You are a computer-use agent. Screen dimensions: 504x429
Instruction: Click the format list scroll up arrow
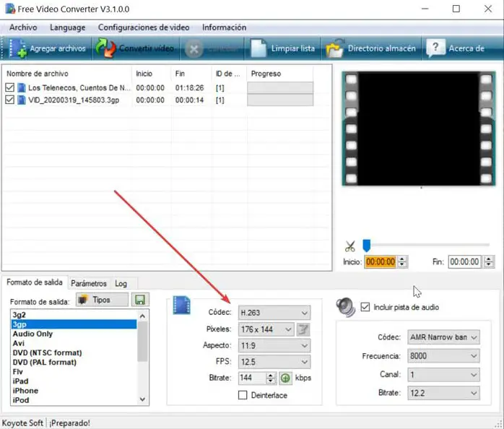point(143,316)
